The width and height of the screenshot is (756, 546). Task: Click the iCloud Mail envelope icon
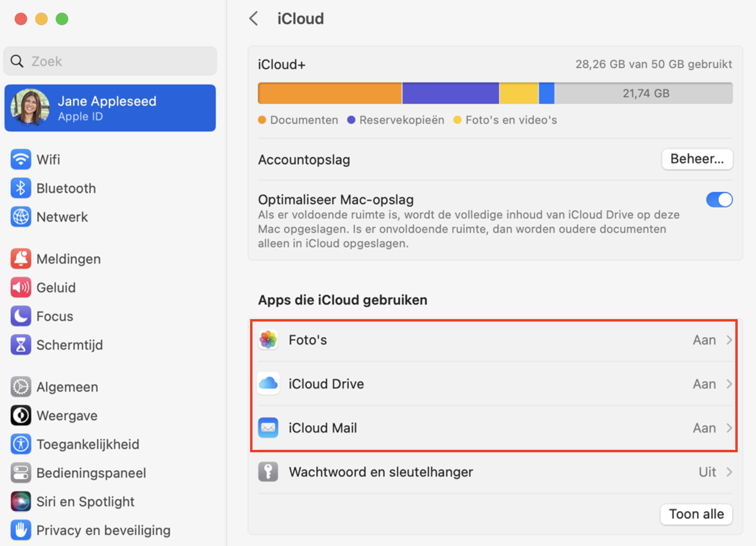pos(268,428)
